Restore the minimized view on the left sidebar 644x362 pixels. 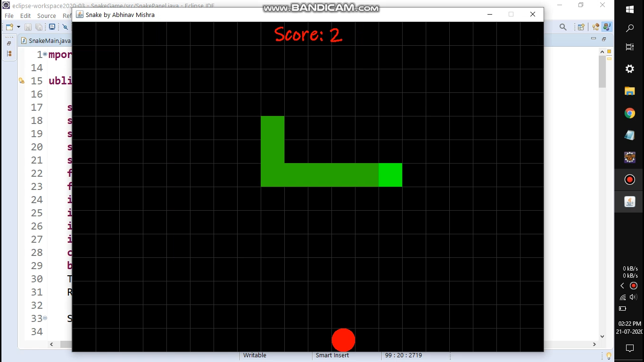click(x=8, y=44)
